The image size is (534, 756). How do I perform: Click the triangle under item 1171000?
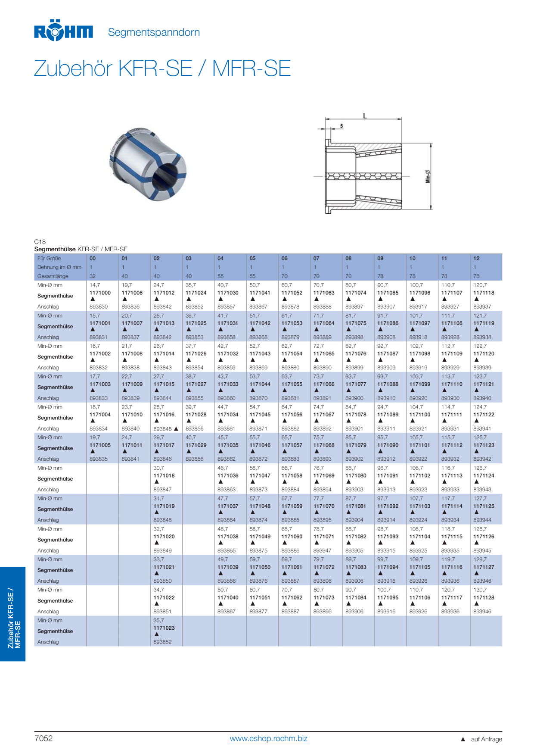tap(93, 299)
